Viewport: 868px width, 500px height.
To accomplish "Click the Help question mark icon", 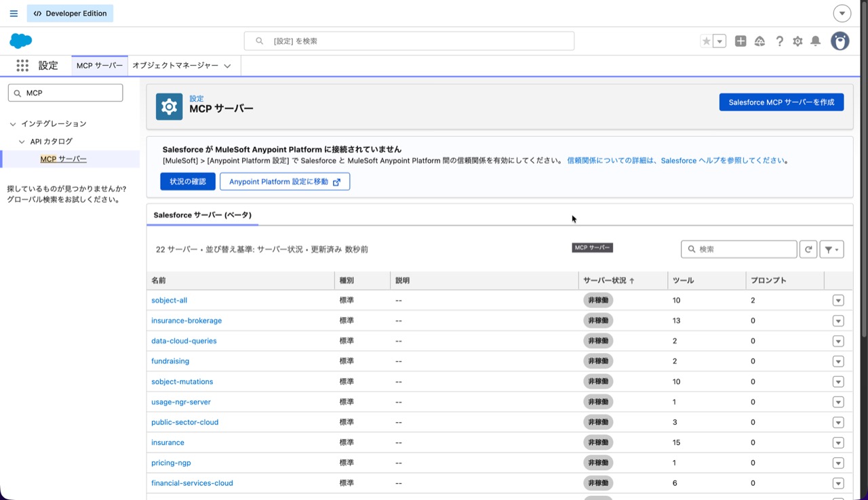I will click(x=779, y=41).
